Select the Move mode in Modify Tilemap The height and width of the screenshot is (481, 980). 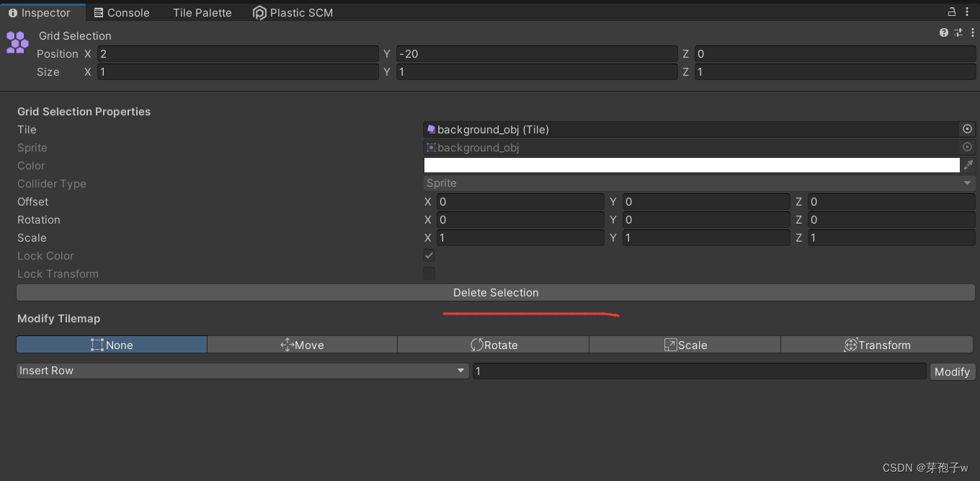pos(302,344)
